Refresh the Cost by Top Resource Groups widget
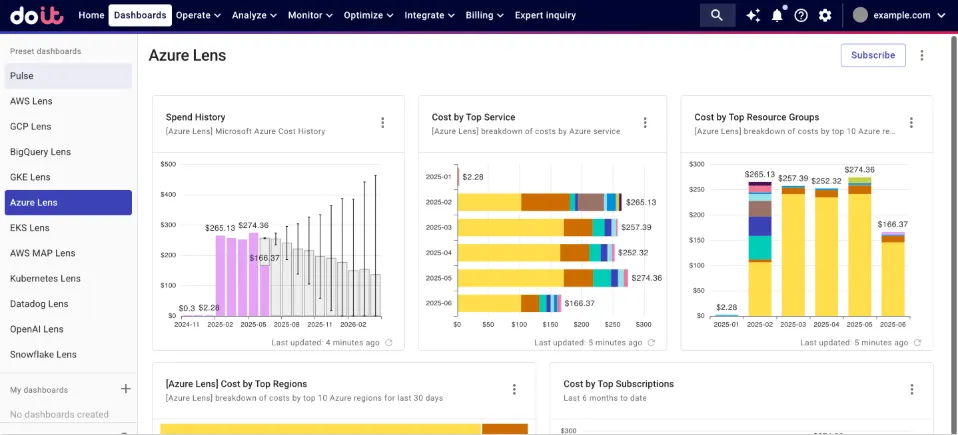 coord(917,343)
